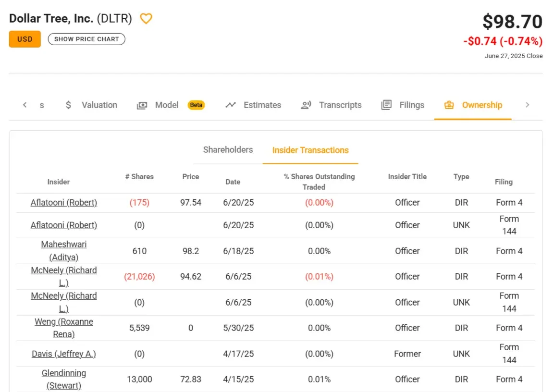Open the Weng (Roxanne Rena) insider link
Image resolution: width=554 pixels, height=392 pixels.
pyautogui.click(x=63, y=328)
